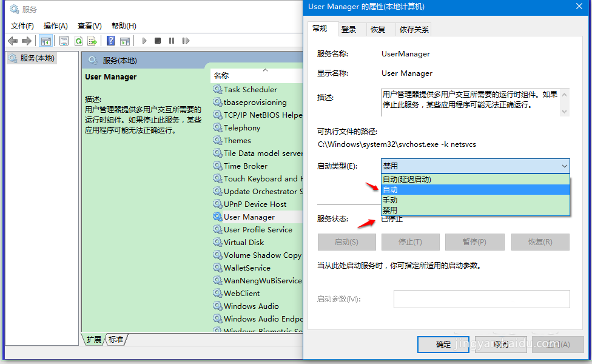This screenshot has width=592, height=364.
Task: Open the Properties toolbar icon
Action: point(64,41)
